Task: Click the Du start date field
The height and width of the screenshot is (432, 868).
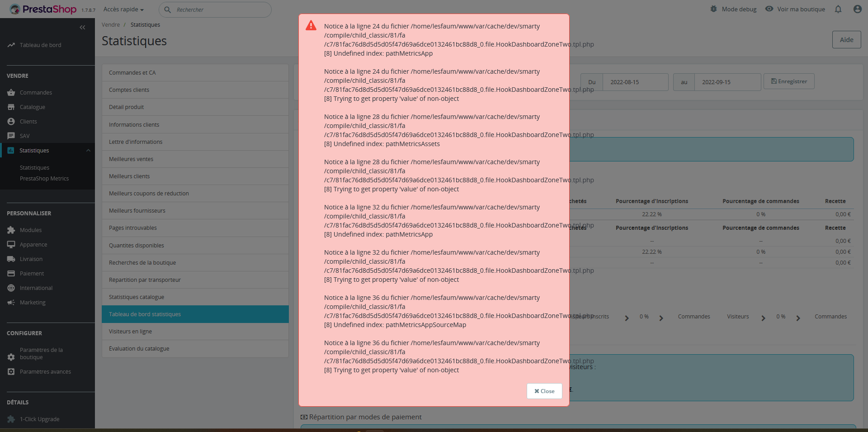Action: (x=636, y=82)
